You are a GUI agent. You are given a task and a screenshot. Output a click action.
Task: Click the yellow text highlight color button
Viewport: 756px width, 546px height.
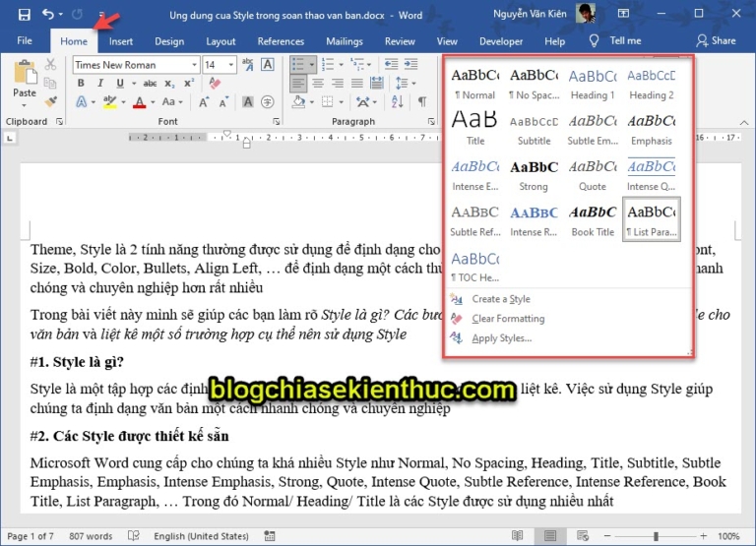pyautogui.click(x=110, y=101)
